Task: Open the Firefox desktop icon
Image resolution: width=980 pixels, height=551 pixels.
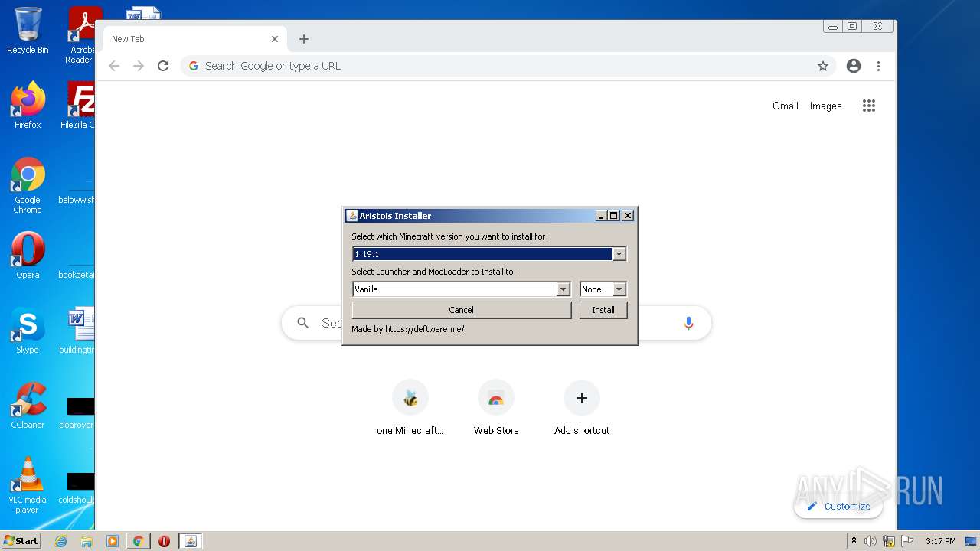Action: [28, 106]
